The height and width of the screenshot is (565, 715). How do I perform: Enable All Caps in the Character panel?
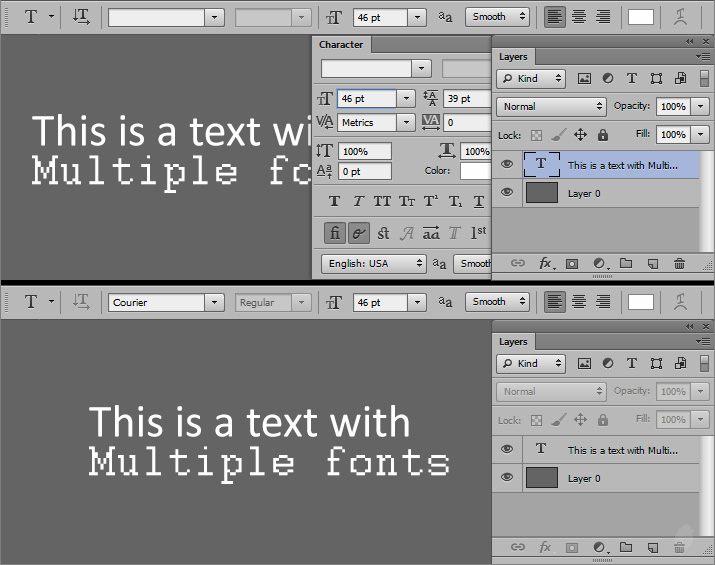point(382,202)
